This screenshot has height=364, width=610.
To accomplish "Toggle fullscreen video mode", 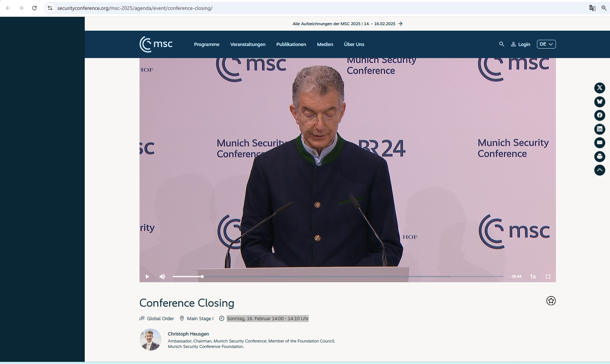I will [548, 277].
